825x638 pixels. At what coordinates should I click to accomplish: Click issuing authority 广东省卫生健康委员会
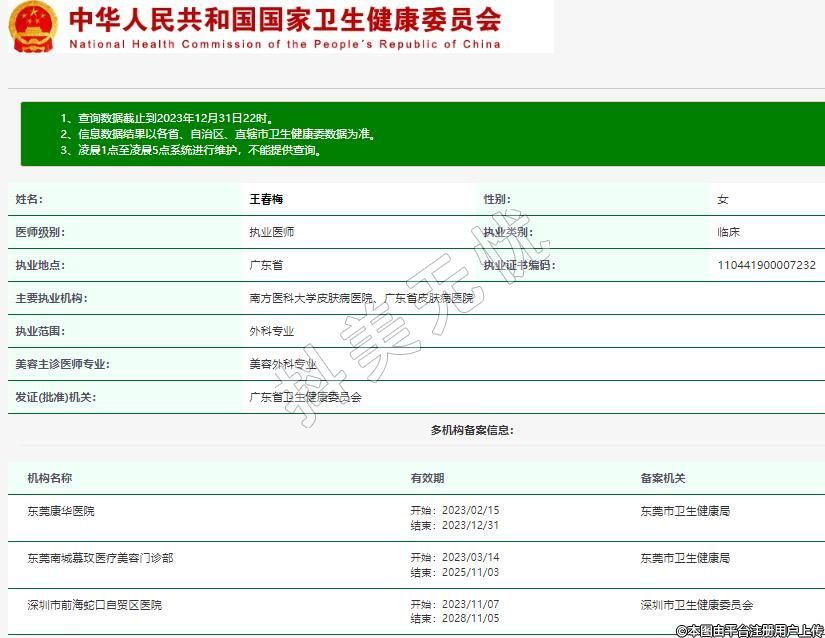(305, 397)
